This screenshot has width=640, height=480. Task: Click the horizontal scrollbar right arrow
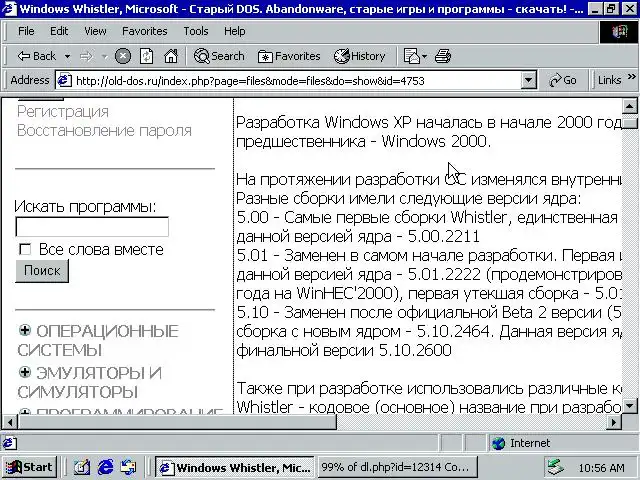pos(614,422)
